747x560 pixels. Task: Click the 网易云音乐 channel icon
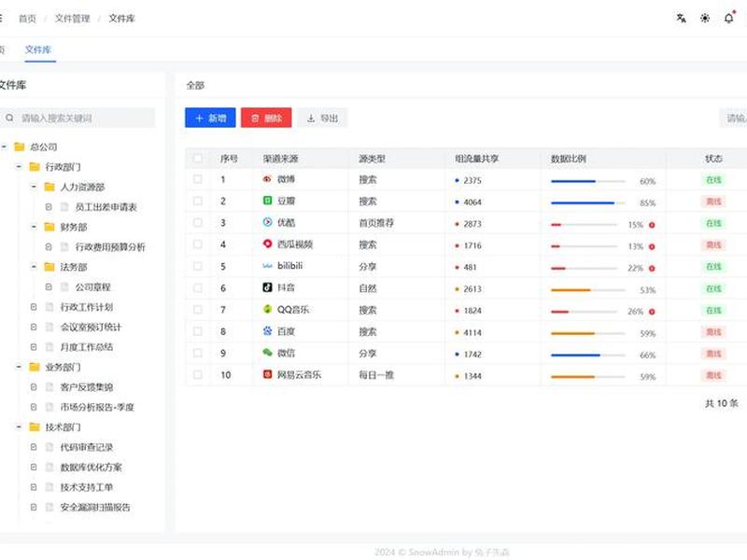click(267, 374)
